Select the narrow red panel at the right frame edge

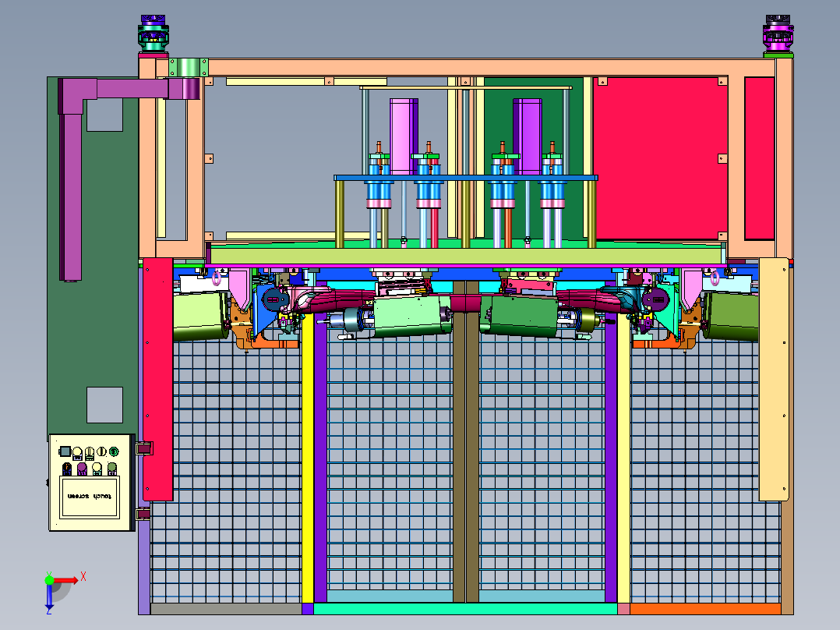[759, 158]
